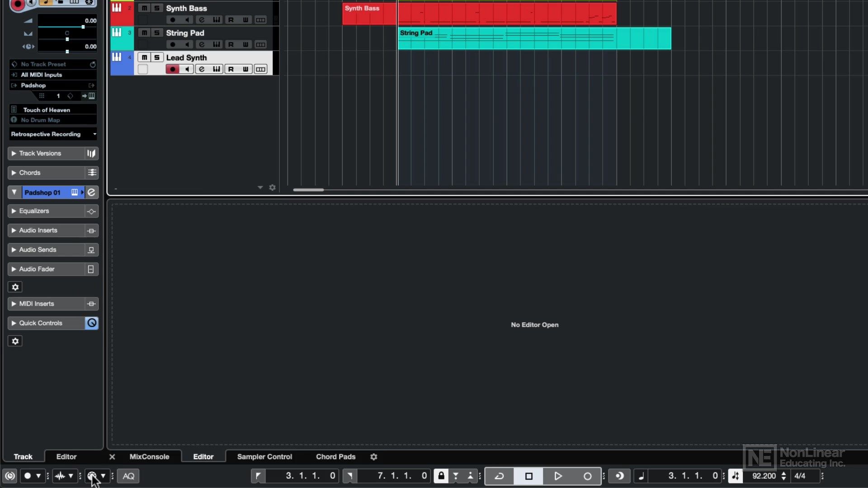Switch to the Track inspector tab

click(x=23, y=457)
